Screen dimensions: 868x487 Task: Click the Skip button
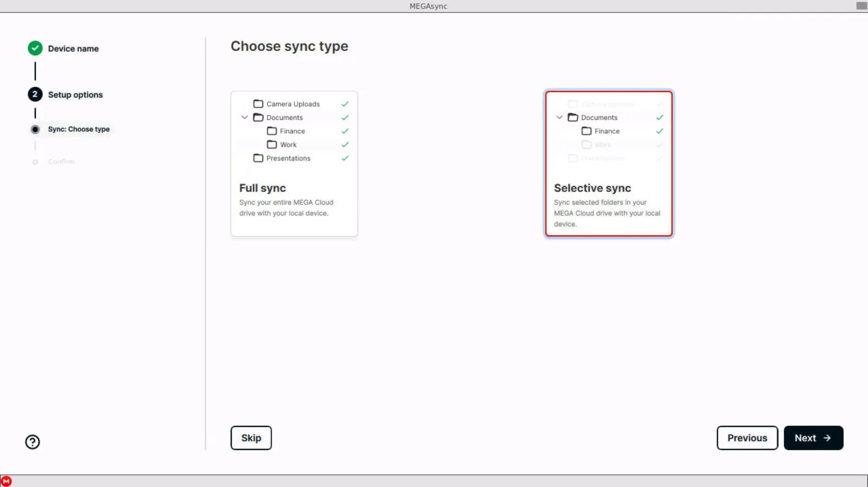pyautogui.click(x=251, y=438)
